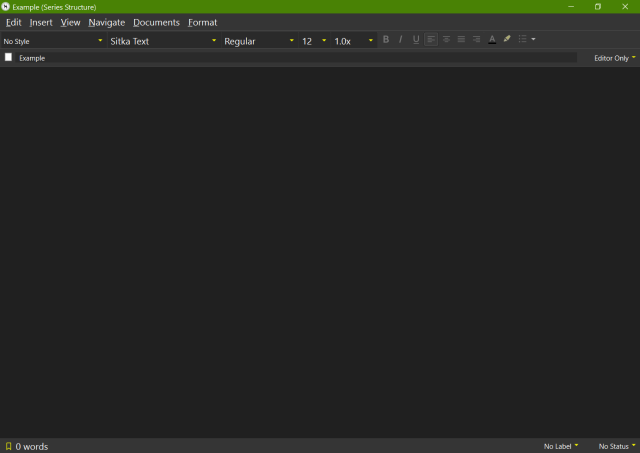Image resolution: width=640 pixels, height=453 pixels.
Task: Align text left
Action: (x=431, y=40)
